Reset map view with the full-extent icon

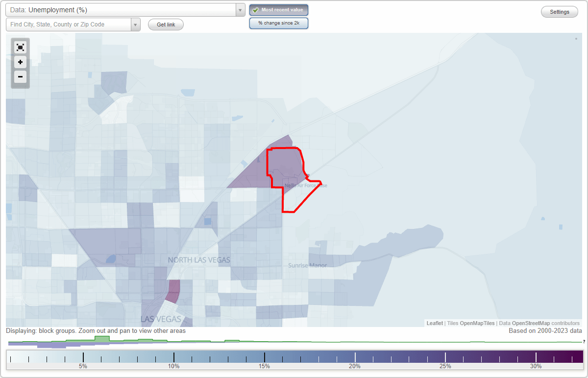coord(20,47)
